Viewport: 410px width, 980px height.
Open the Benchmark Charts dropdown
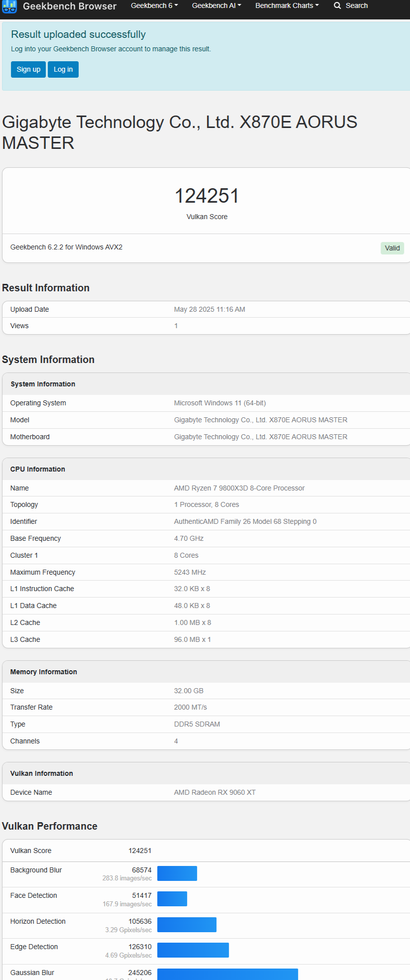pyautogui.click(x=287, y=5)
